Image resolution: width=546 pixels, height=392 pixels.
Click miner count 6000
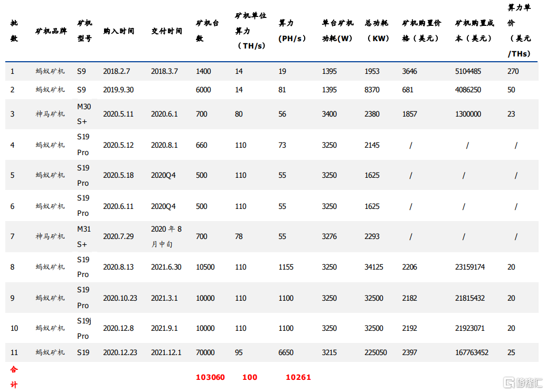[x=203, y=90]
